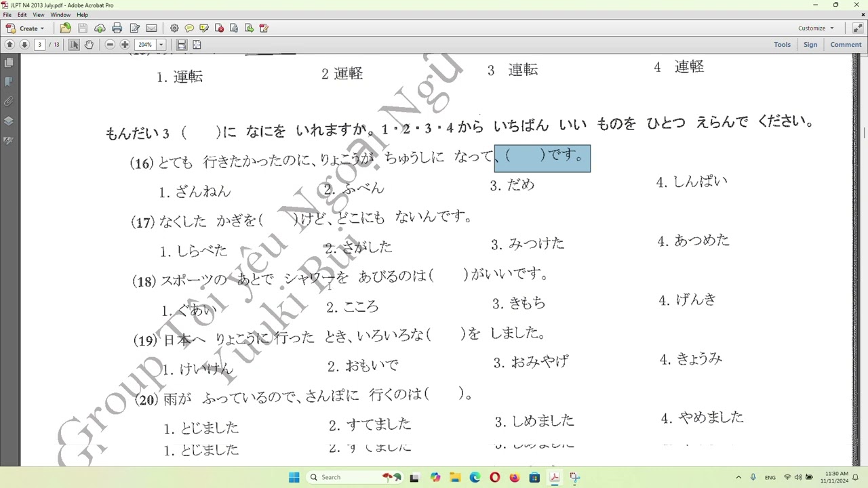The width and height of the screenshot is (868, 488).
Task: Click the Save disk icon
Action: pyautogui.click(x=83, y=28)
